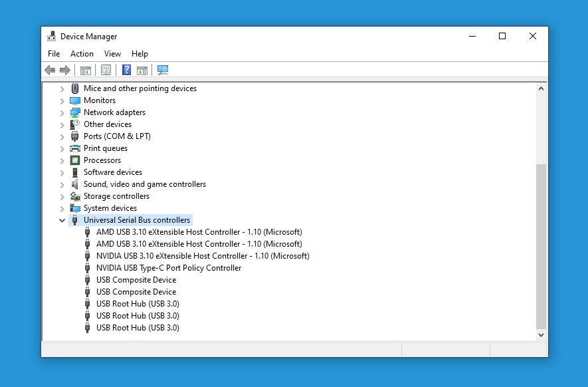Expand the Print queues category
This screenshot has width=588, height=387.
62,149
